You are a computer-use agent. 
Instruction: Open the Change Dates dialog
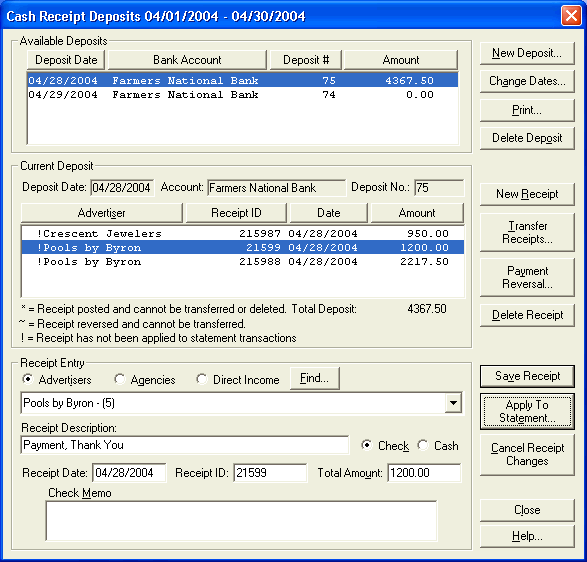[527, 81]
